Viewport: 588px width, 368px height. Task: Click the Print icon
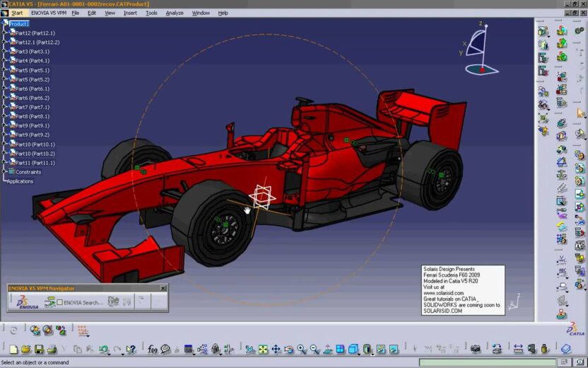(52, 349)
